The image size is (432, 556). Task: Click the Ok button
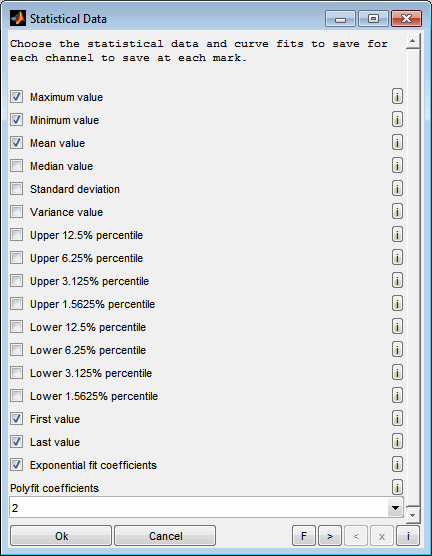[x=61, y=536]
